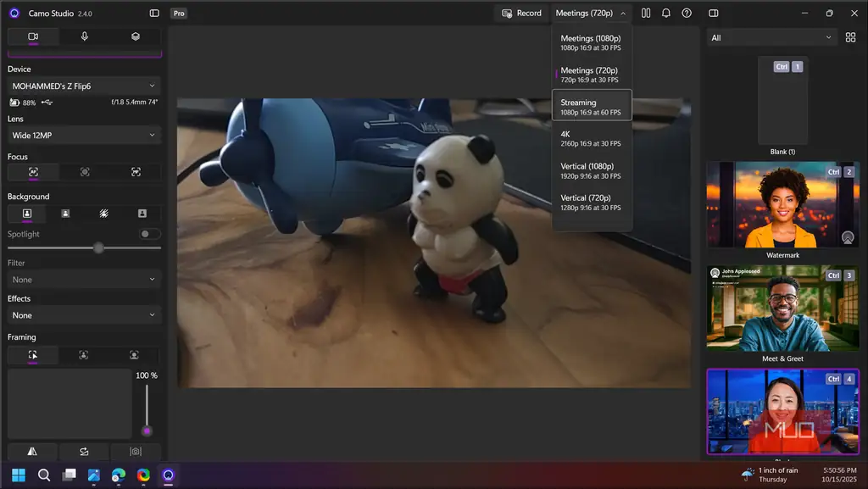Select the background replace icon
The height and width of the screenshot is (489, 868).
click(x=142, y=214)
